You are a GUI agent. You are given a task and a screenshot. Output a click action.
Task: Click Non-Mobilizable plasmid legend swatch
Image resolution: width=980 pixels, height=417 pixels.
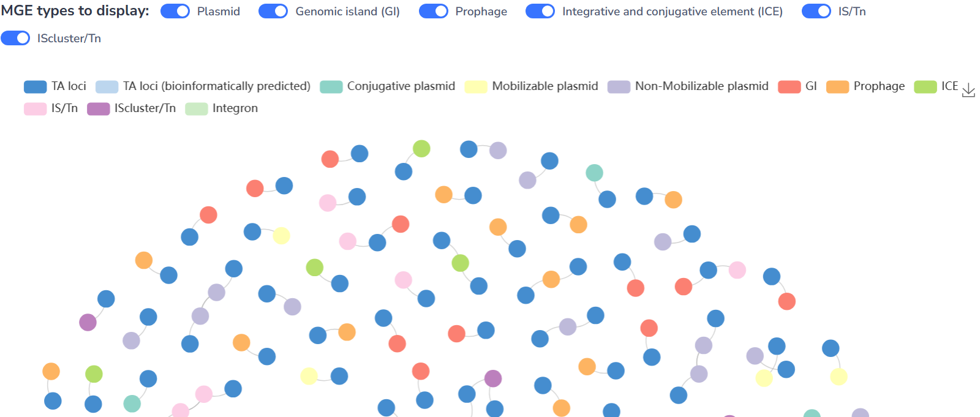[x=619, y=87]
